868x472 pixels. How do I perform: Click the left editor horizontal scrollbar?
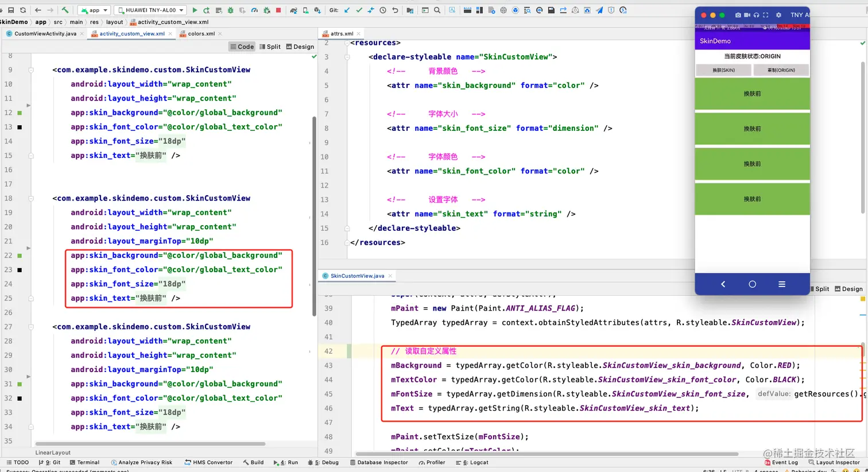tap(150, 444)
